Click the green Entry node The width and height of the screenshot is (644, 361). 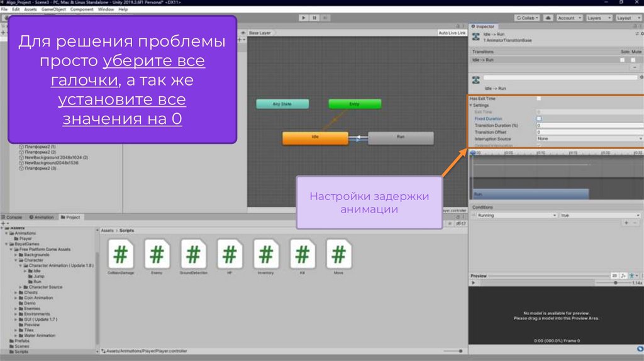355,104
